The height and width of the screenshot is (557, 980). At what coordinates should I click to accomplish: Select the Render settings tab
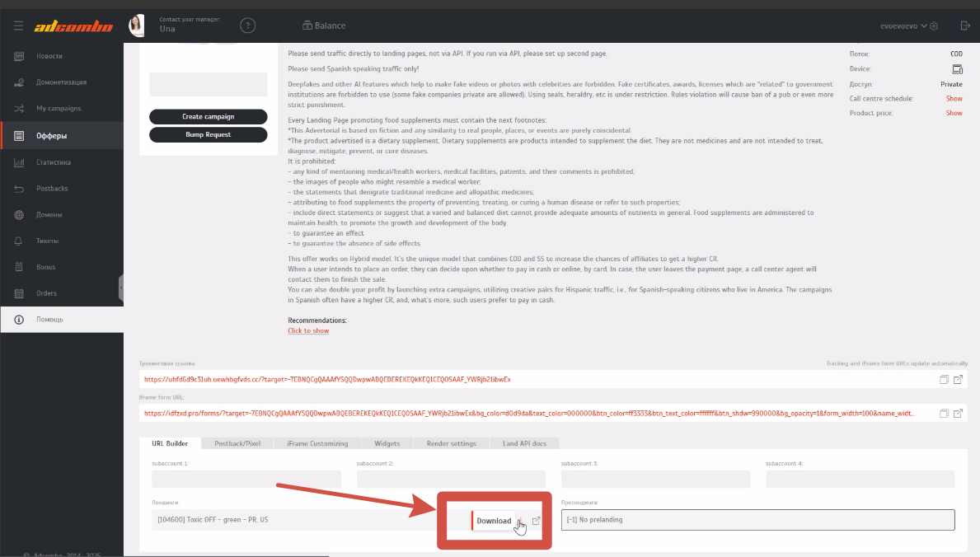[451, 443]
